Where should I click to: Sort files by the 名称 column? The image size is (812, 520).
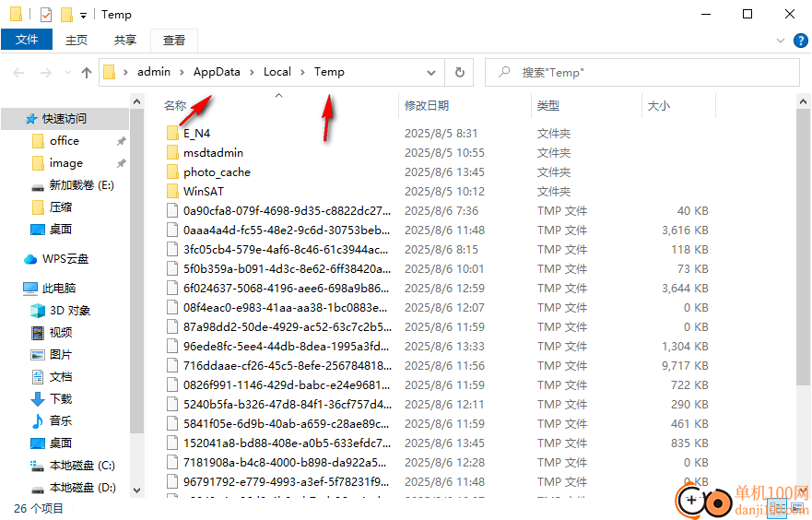click(x=175, y=106)
